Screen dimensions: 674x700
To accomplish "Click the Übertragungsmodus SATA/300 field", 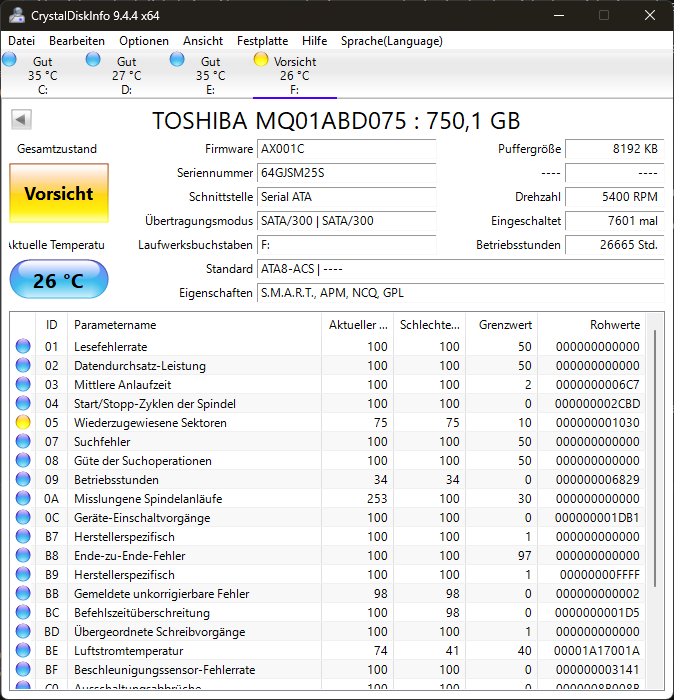I will (x=346, y=221).
